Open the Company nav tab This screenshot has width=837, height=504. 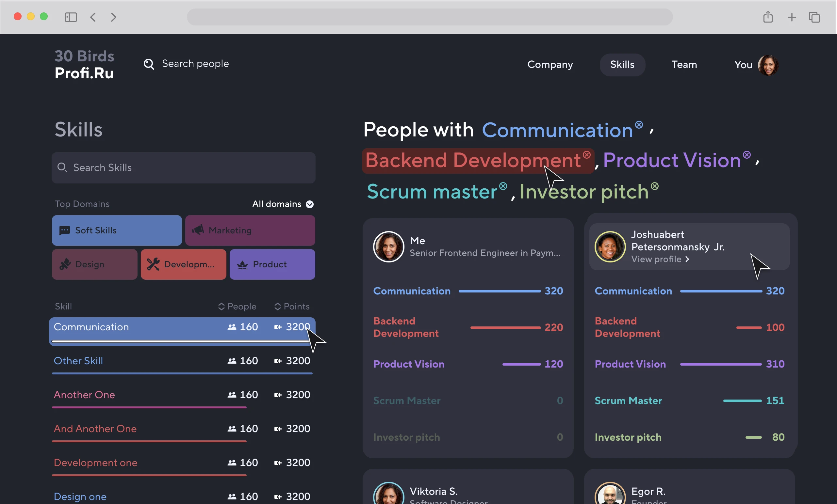[550, 65]
